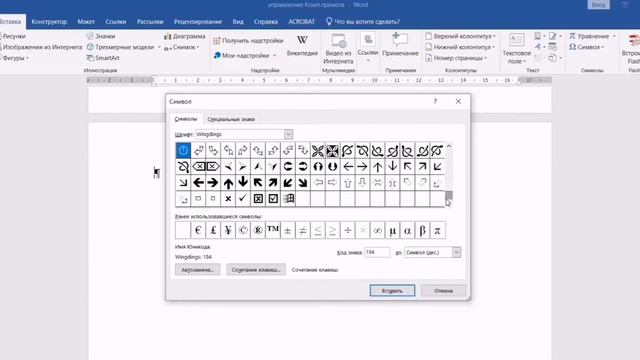Click Рисунки pictures button
The image size is (640, 360).
coord(13,36)
